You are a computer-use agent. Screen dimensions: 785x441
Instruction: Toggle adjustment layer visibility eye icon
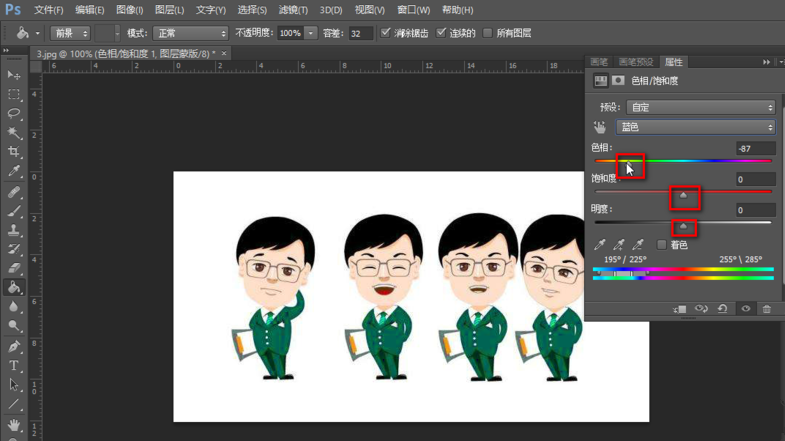(x=745, y=309)
